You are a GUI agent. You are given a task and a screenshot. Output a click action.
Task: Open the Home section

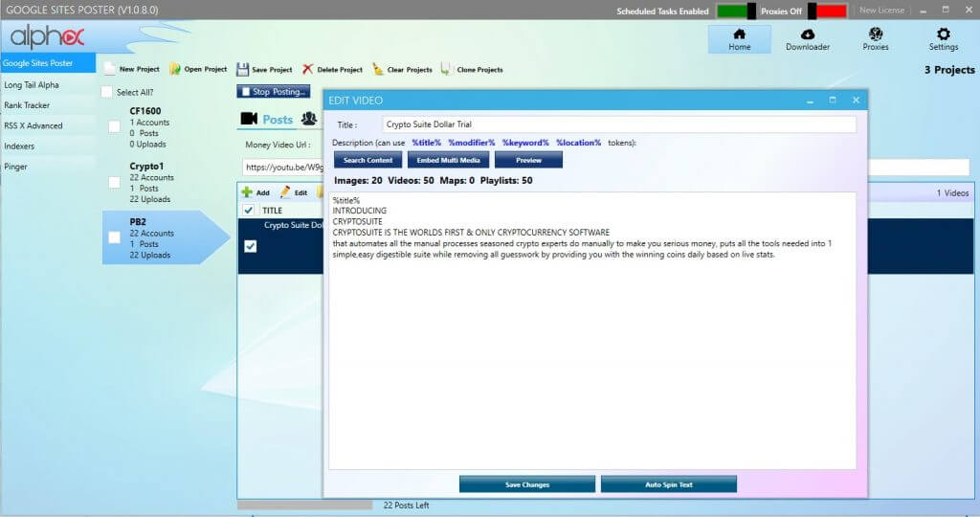click(740, 39)
